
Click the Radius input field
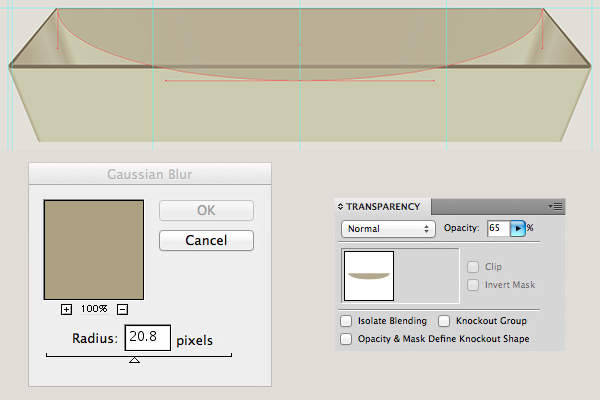point(148,338)
